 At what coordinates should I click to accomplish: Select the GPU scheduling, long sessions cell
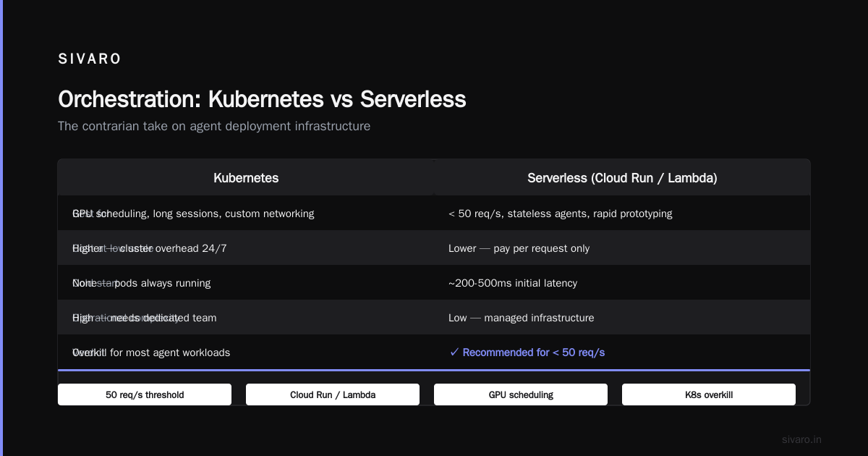tap(246, 214)
